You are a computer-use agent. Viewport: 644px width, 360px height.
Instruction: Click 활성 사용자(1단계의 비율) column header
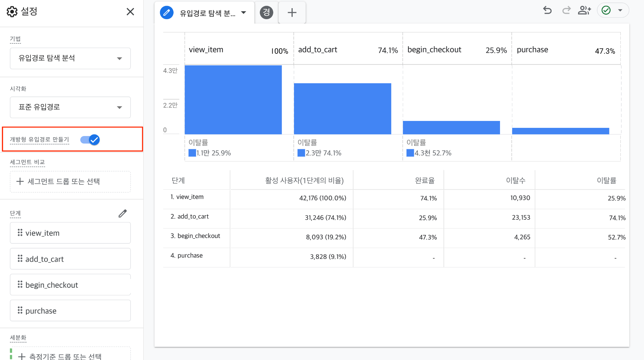304,180
